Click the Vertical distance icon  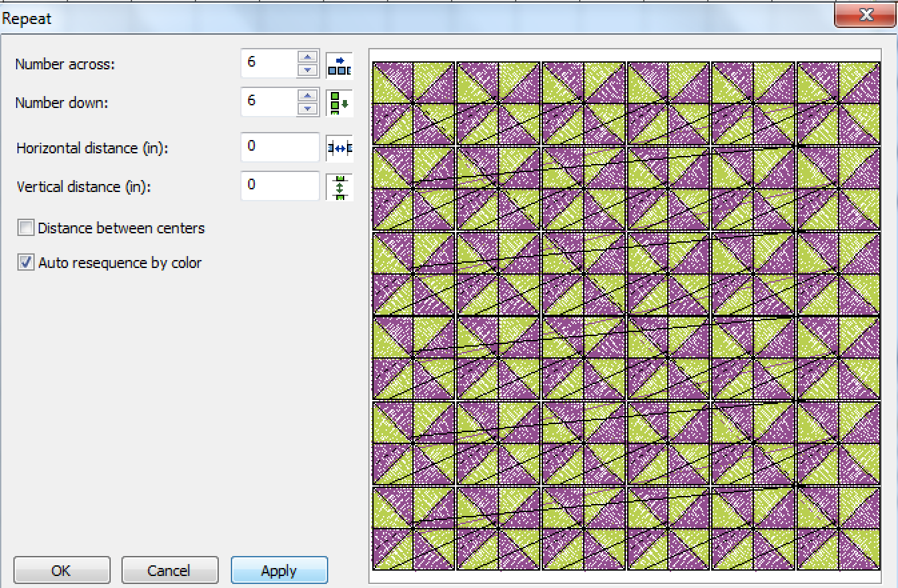340,186
